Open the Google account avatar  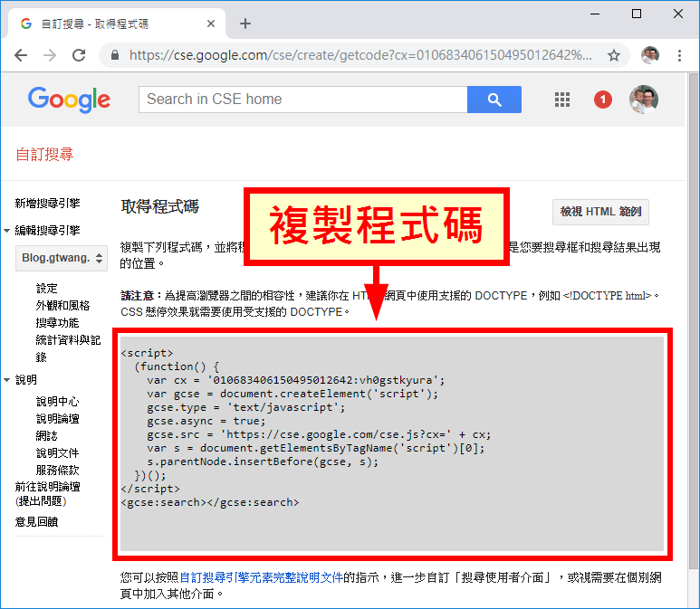click(643, 100)
